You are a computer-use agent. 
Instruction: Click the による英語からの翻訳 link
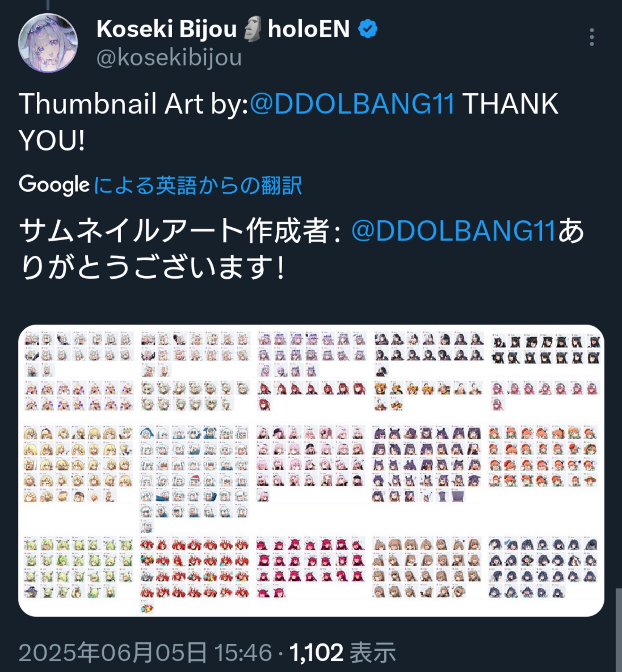click(x=197, y=185)
